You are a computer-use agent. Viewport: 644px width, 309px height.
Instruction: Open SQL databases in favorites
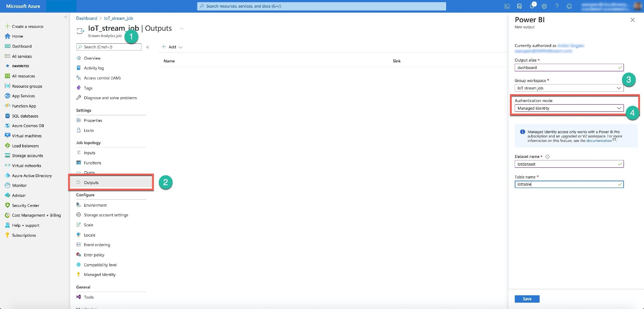click(x=21, y=116)
